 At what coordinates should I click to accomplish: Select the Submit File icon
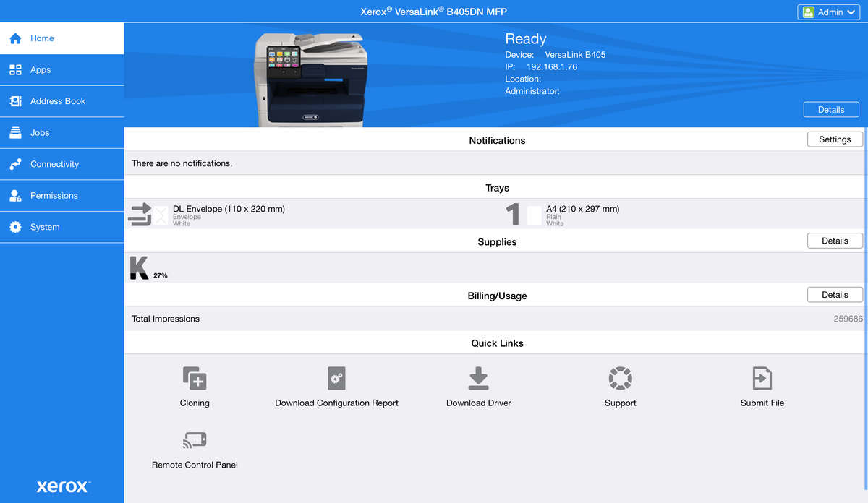pyautogui.click(x=762, y=378)
